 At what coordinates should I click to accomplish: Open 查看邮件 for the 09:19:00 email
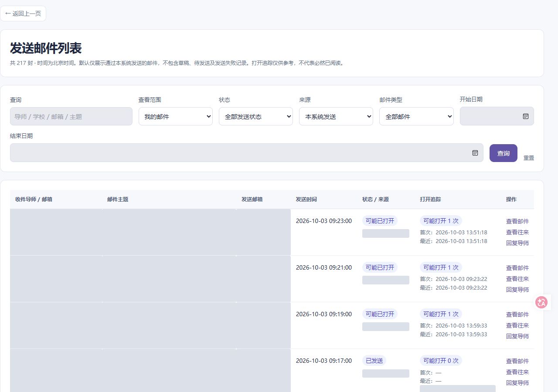pos(517,314)
